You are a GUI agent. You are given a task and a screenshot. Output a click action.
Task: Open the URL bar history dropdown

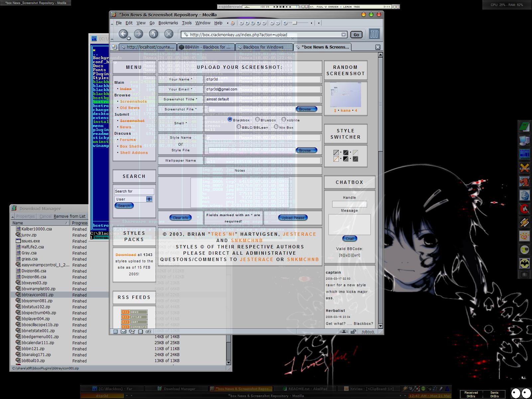coord(343,35)
